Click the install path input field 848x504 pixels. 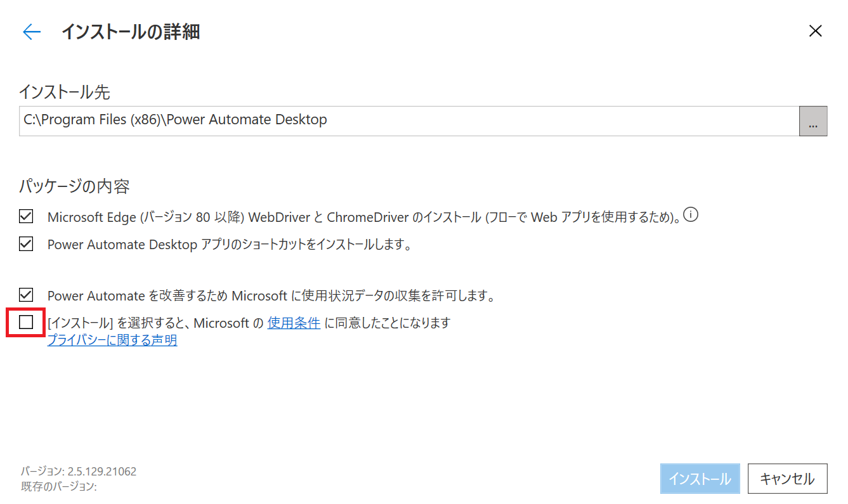[409, 121]
